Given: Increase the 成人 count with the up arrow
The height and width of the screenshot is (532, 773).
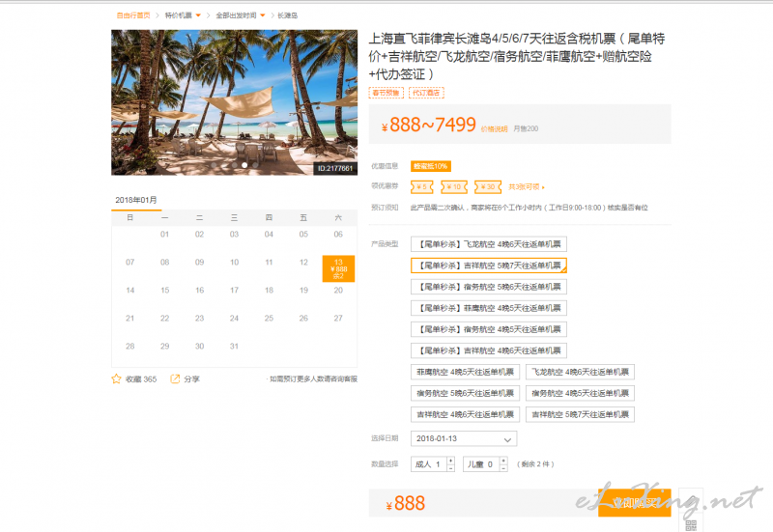Looking at the screenshot, I should tap(450, 461).
